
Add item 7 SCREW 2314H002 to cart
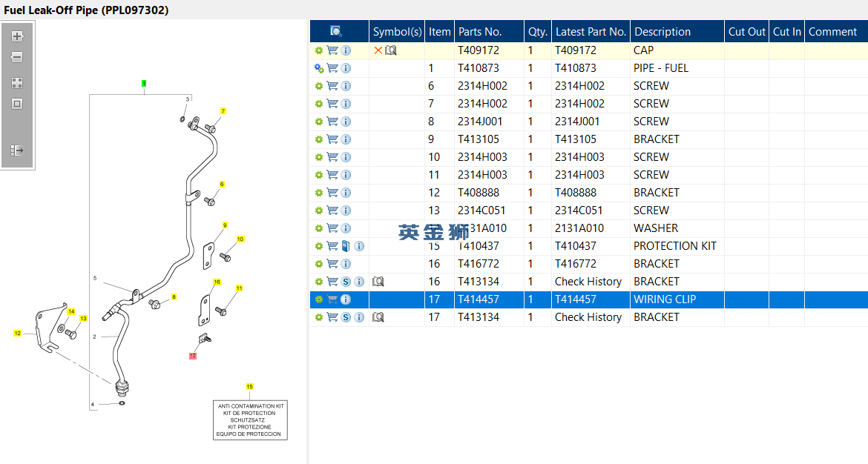coord(332,104)
